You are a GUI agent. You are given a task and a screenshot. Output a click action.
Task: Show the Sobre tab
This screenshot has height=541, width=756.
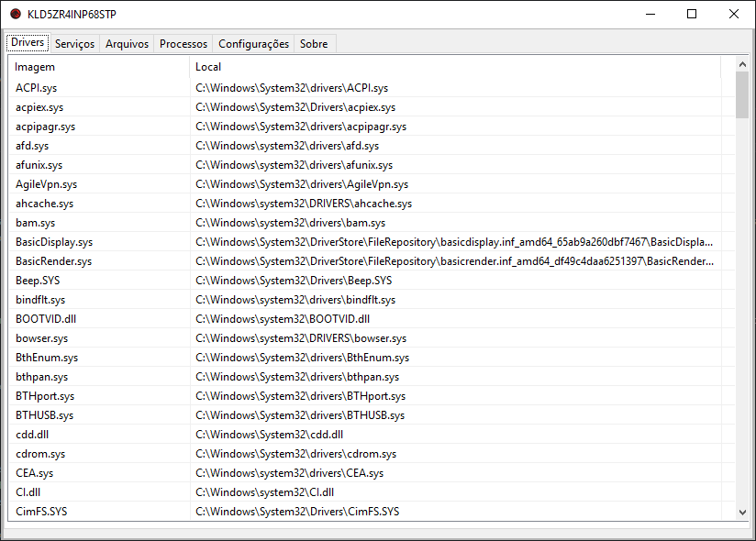click(314, 42)
